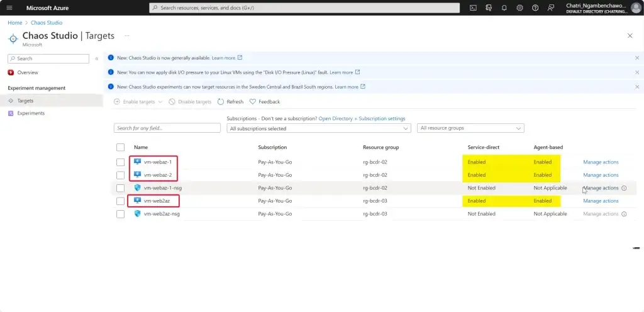
Task: Open Overview in the sidebar
Action: tap(28, 73)
